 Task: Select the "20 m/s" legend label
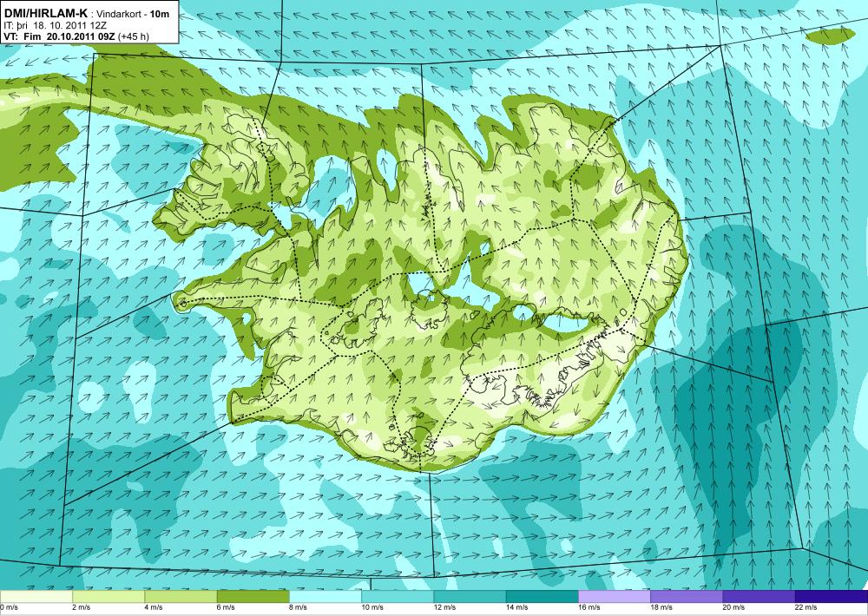tap(734, 607)
